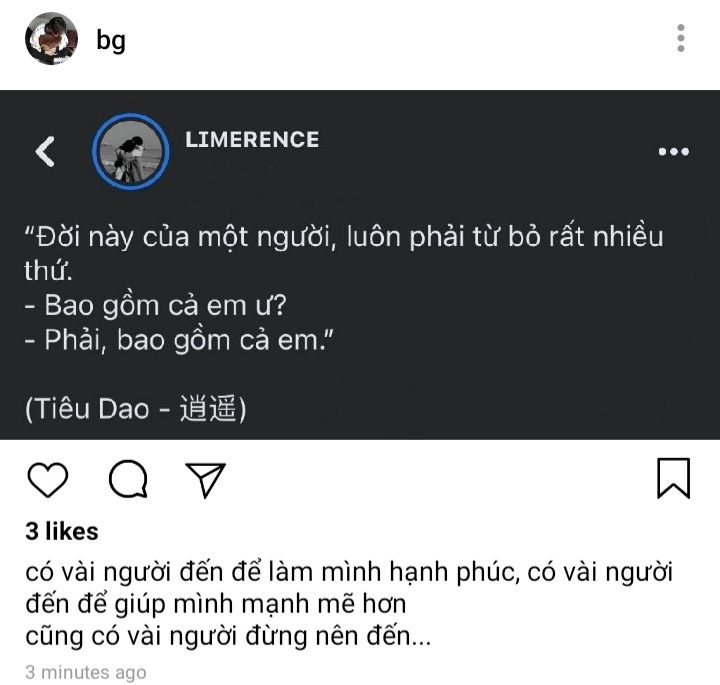Image resolution: width=720 pixels, height=685 pixels.
Task: View who liked via '3 likes'
Action: pos(62,531)
